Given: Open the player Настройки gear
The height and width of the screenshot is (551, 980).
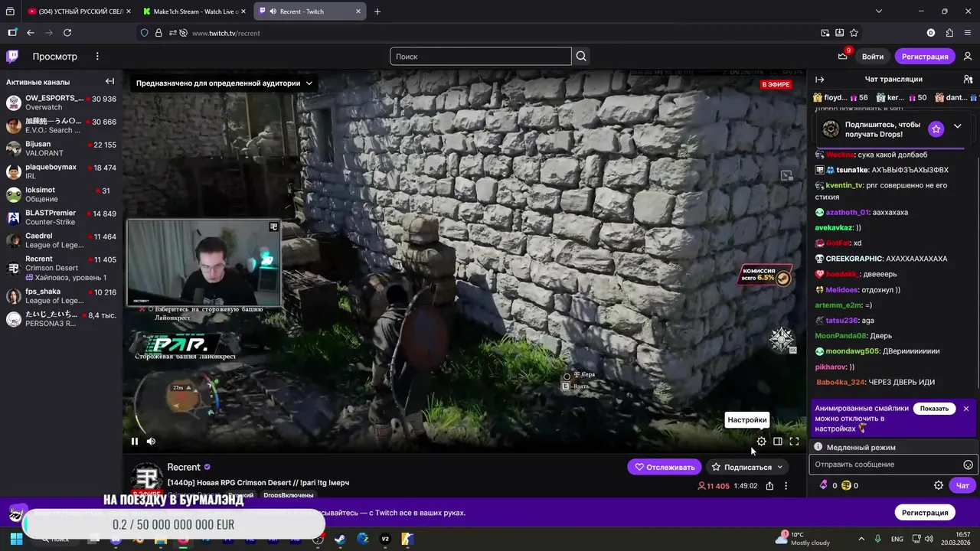Looking at the screenshot, I should 761,441.
